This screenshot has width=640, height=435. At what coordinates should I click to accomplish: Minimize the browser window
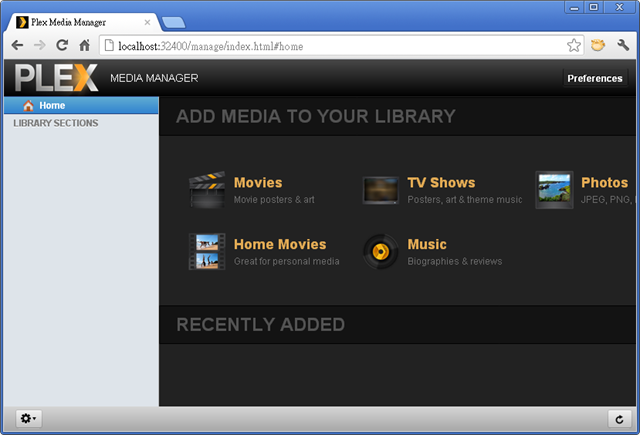coord(574,7)
